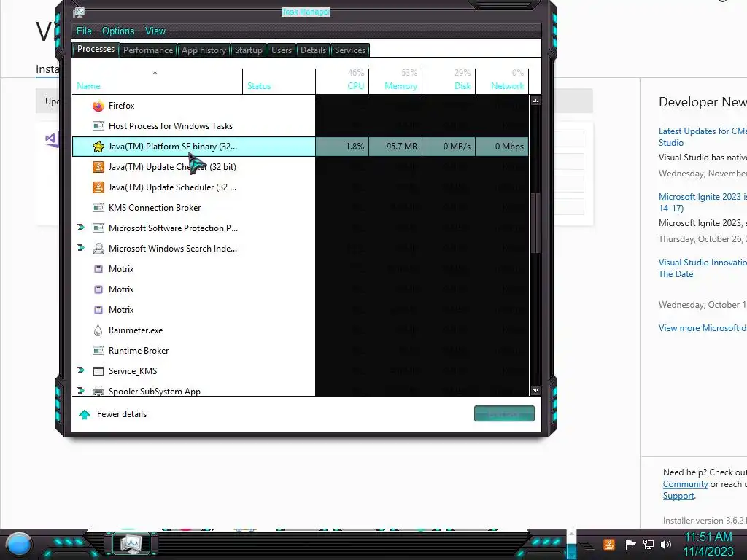
Task: Click Task Manager title bar icon
Action: pos(79,12)
